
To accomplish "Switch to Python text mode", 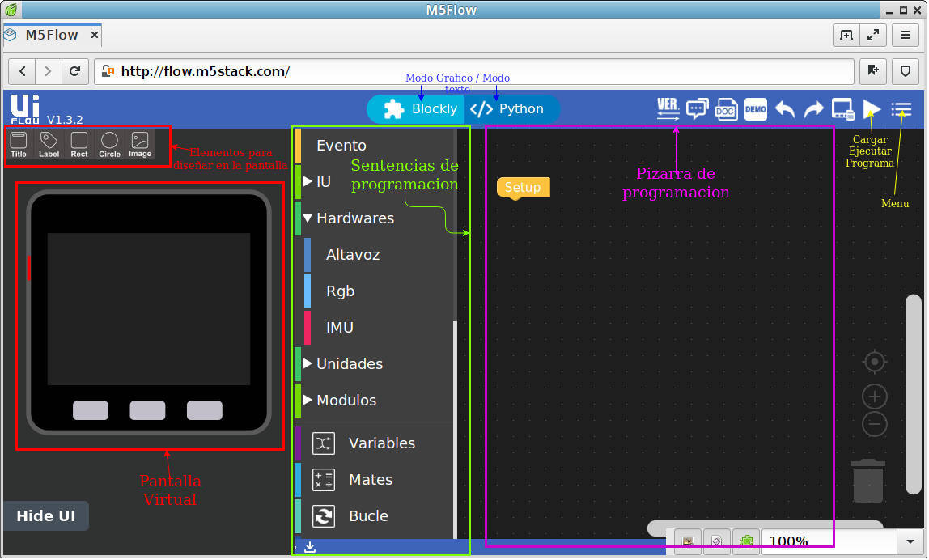I will [x=512, y=109].
